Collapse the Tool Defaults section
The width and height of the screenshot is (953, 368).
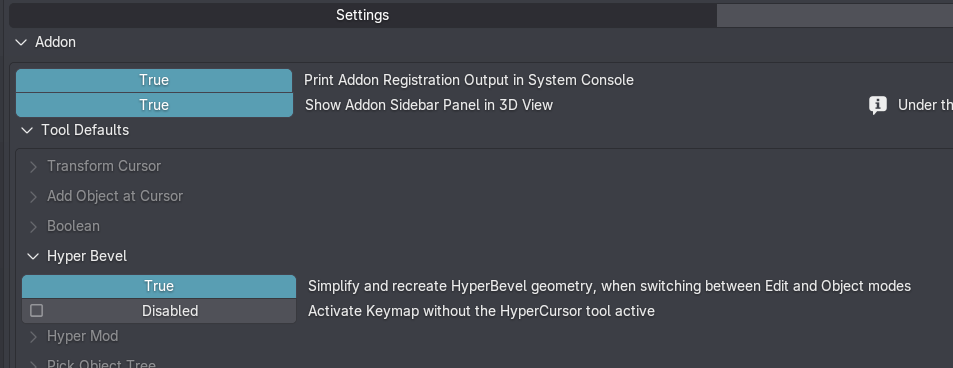coord(27,130)
